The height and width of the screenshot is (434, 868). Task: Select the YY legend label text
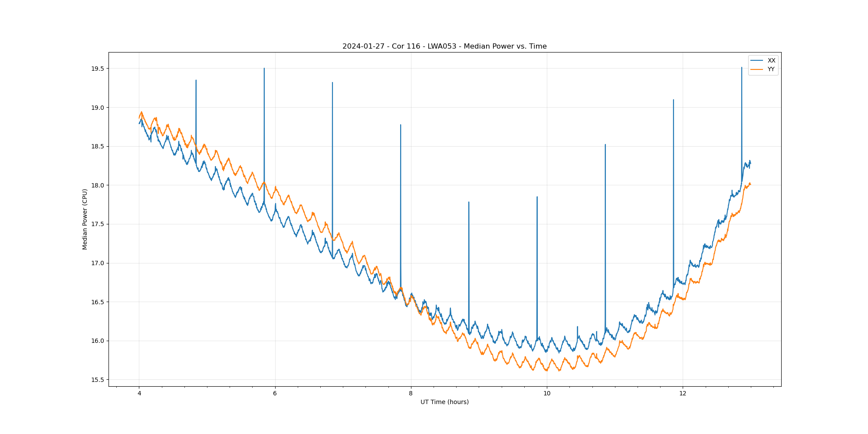[771, 69]
